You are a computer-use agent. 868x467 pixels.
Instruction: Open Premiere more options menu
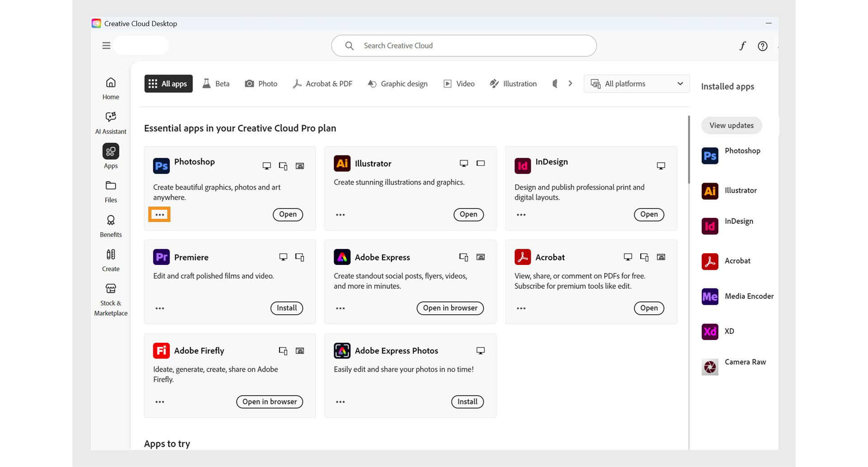(x=160, y=308)
